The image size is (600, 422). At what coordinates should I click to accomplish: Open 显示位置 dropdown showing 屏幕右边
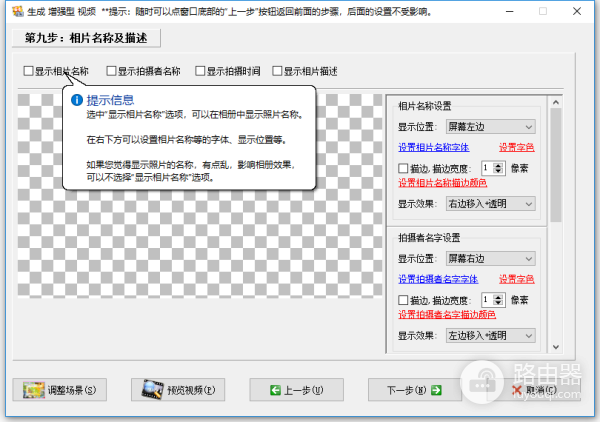[x=491, y=259]
